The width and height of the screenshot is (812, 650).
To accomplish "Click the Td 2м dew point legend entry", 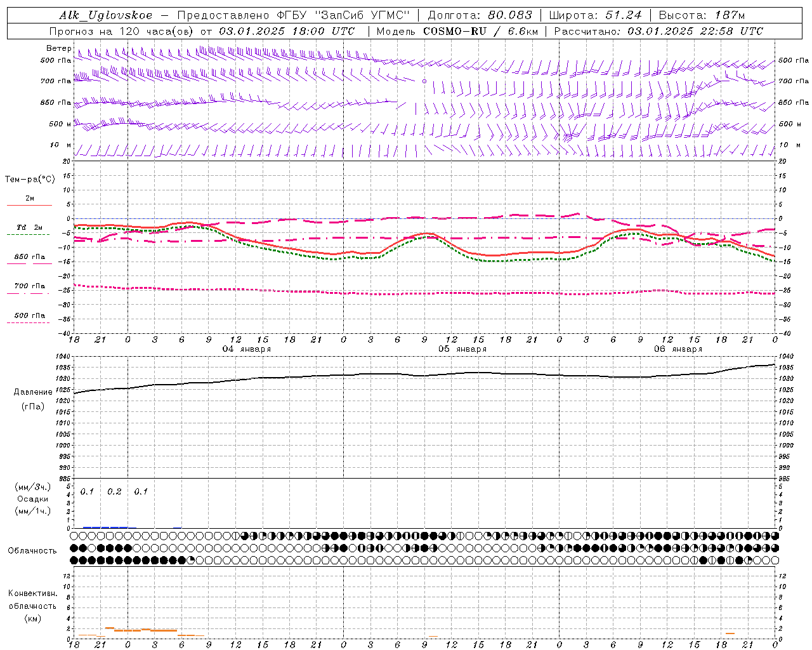I will pyautogui.click(x=30, y=227).
